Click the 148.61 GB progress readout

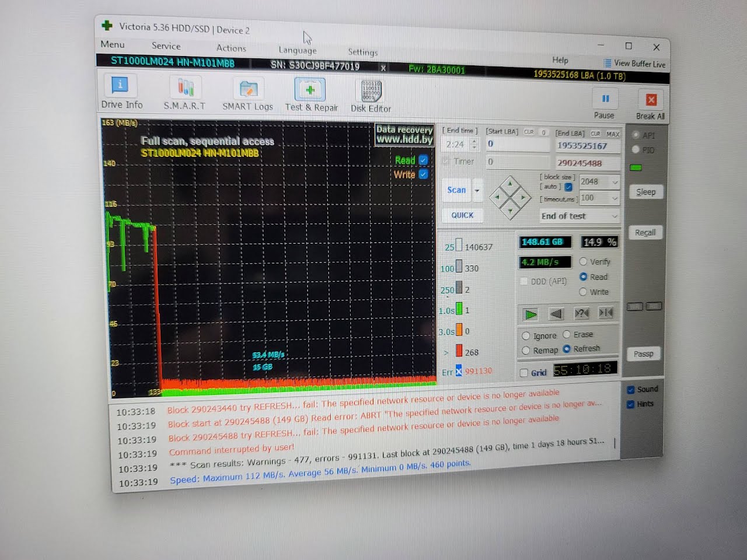coord(544,242)
